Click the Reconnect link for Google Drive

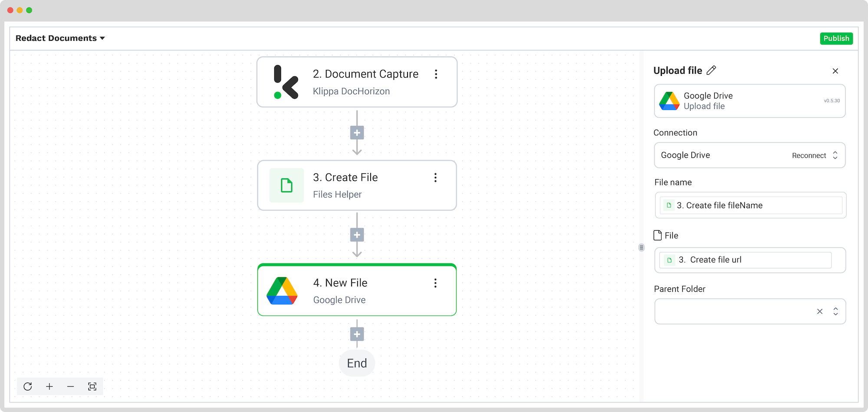pos(809,156)
